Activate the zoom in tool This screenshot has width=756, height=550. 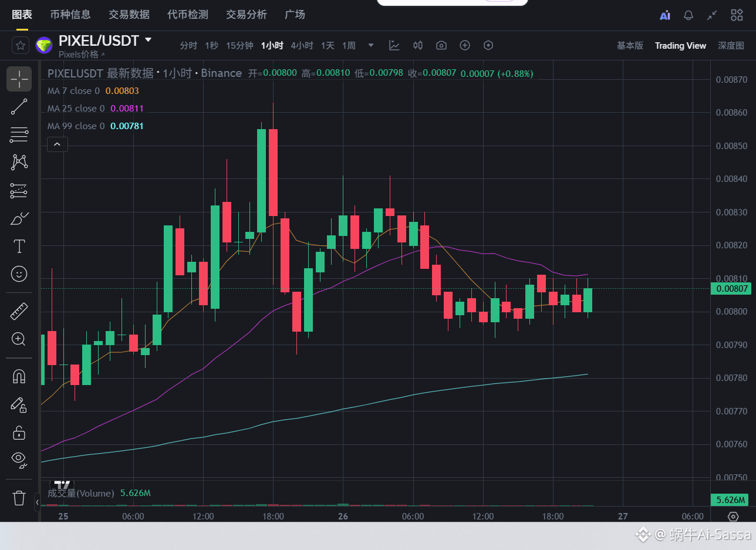(19, 339)
